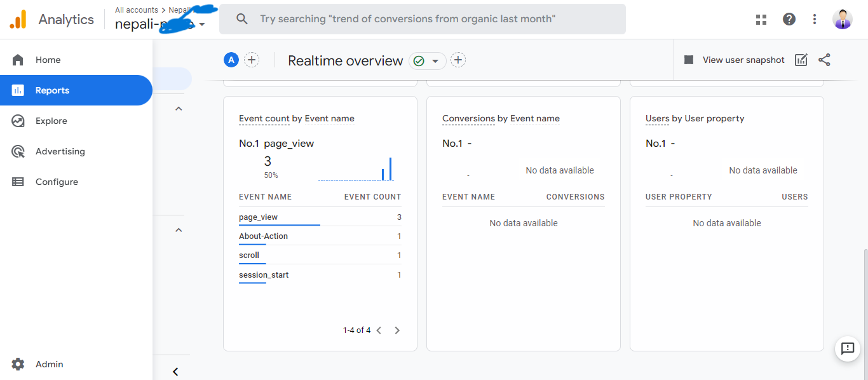This screenshot has height=380, width=868.
Task: Click the share report icon
Action: click(x=824, y=59)
